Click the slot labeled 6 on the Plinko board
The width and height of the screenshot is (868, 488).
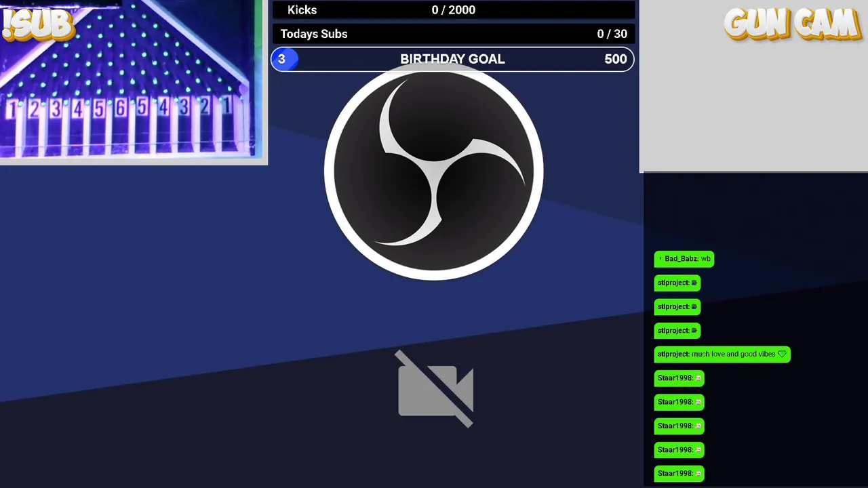(121, 108)
